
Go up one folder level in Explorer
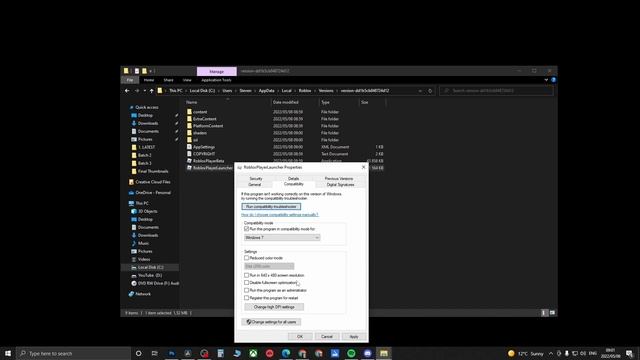tap(151, 91)
